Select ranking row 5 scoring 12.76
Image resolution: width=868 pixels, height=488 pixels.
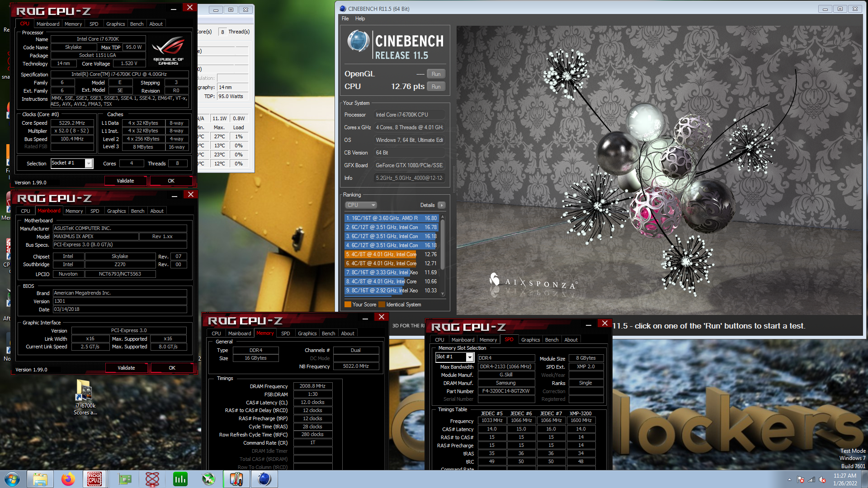392,254
